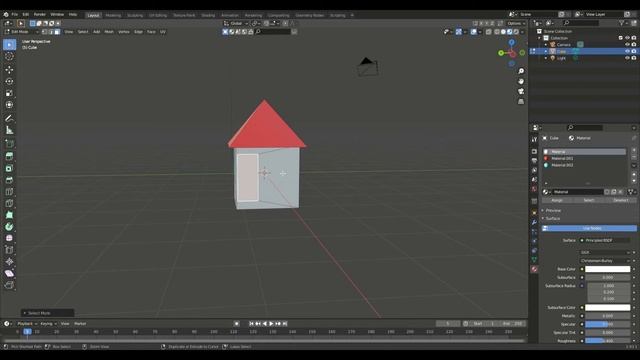
Task: Click the white Base Color swatch
Action: [x=607, y=269]
